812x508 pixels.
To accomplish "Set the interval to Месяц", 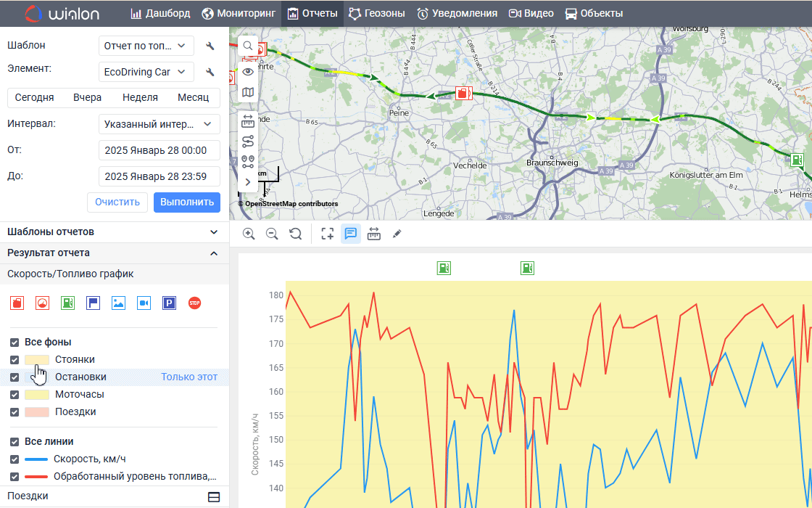I will pos(193,97).
